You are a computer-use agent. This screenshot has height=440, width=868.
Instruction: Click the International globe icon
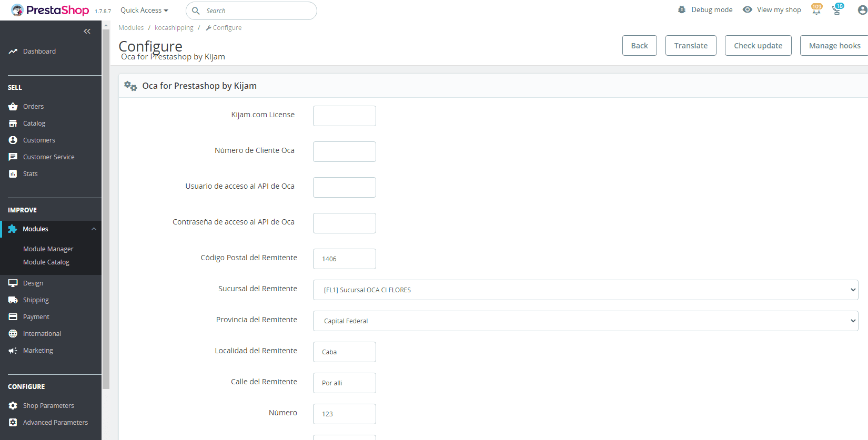click(13, 333)
